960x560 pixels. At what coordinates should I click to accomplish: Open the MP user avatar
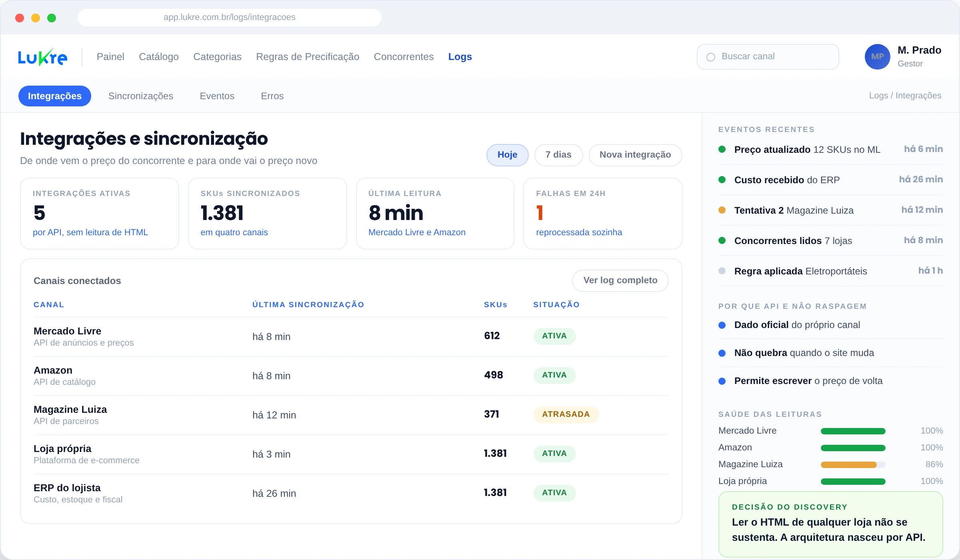[877, 57]
